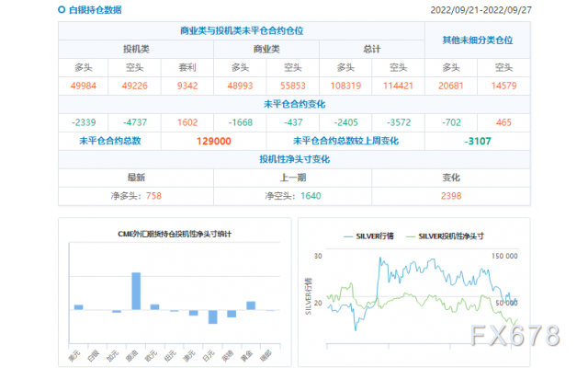
Task: Click the 其他未细分类仓位 header
Action: click(478, 40)
